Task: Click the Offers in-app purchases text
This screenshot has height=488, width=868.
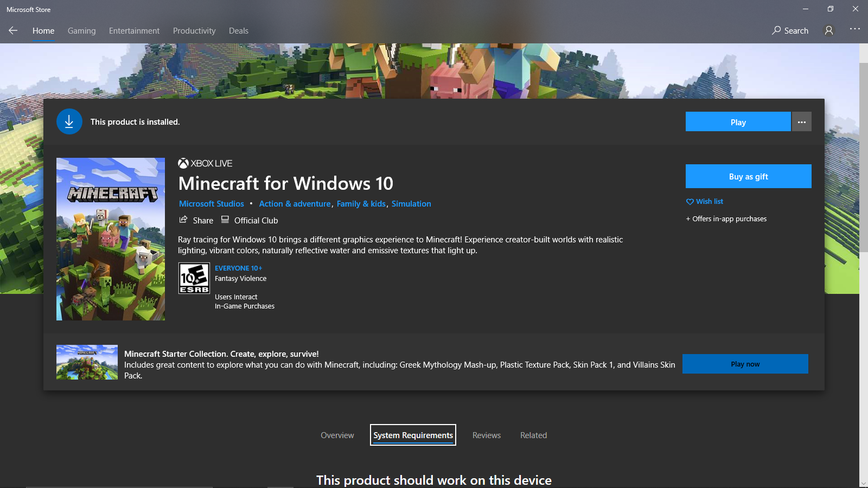Action: point(726,219)
